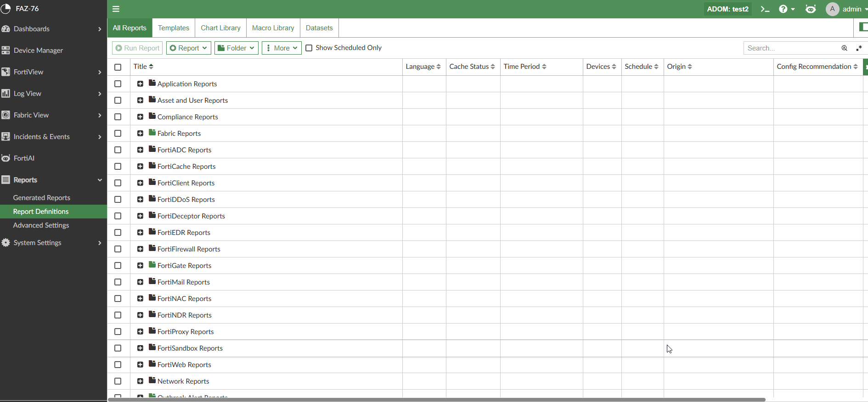Viewport: 868px width, 402px height.
Task: Expand the FortiDDoS Reports folder
Action: coord(140,199)
